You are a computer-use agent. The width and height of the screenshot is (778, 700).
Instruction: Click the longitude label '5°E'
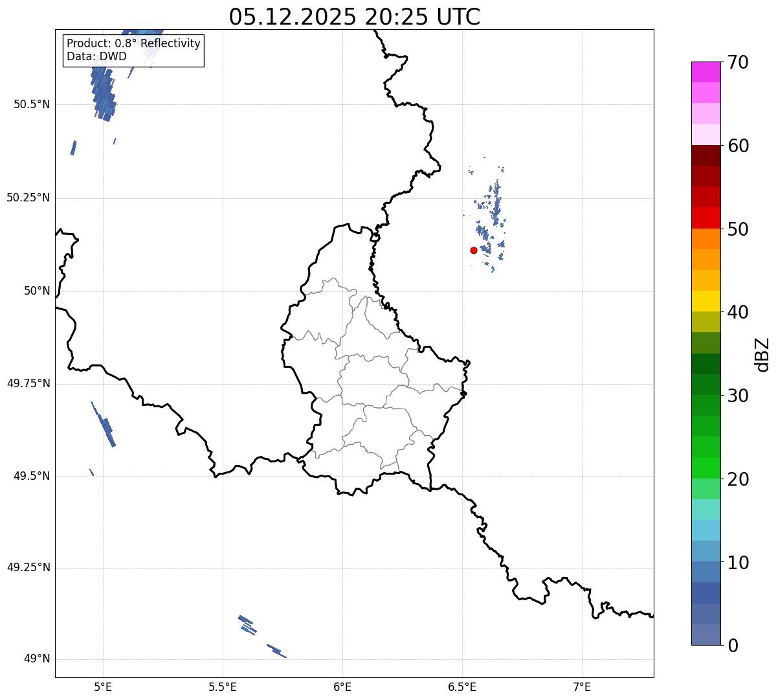[103, 687]
